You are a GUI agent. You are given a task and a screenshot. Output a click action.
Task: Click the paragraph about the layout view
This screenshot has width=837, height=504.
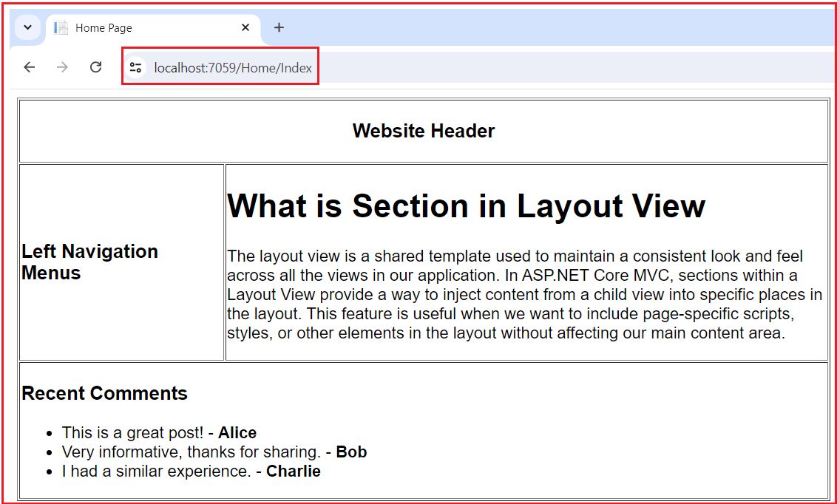[525, 294]
